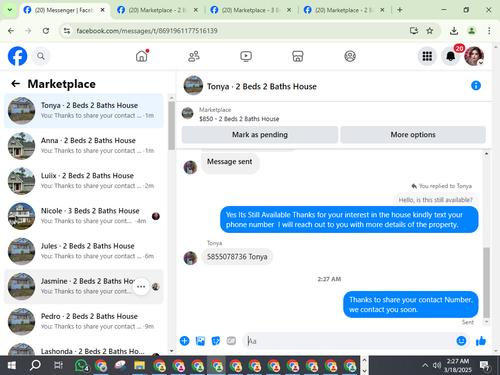Viewport: 500px width, 375px height.
Task: Click plus icon for more actions
Action: tap(184, 341)
